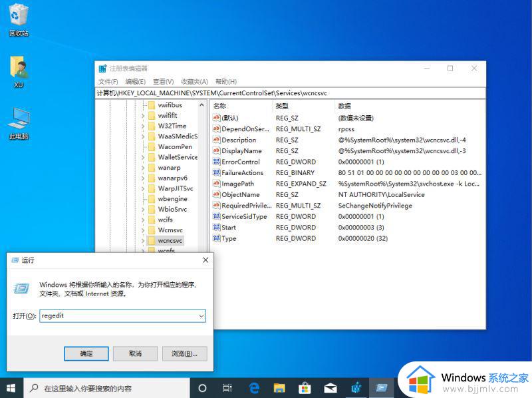Select the Wcmsvc tree key
Screen dimensions: 532x398
170,230
